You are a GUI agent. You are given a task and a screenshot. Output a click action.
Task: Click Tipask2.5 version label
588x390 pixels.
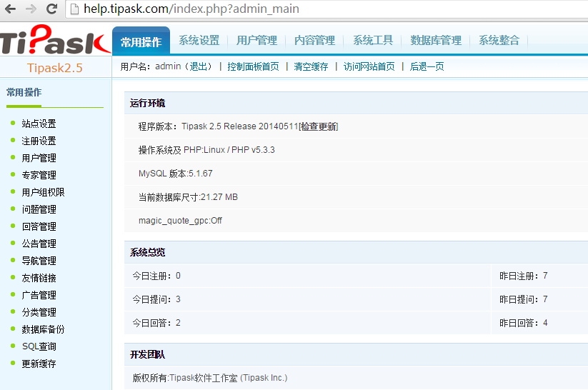[x=55, y=68]
